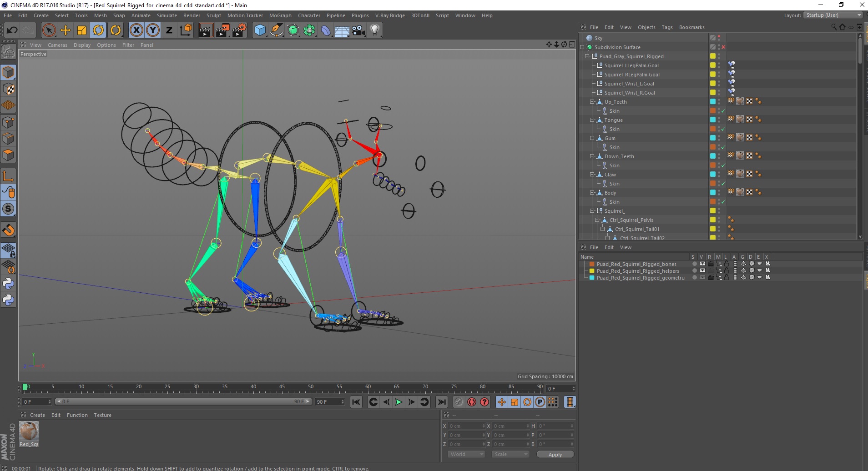
Task: Toggle autokeying button
Action: click(472, 402)
